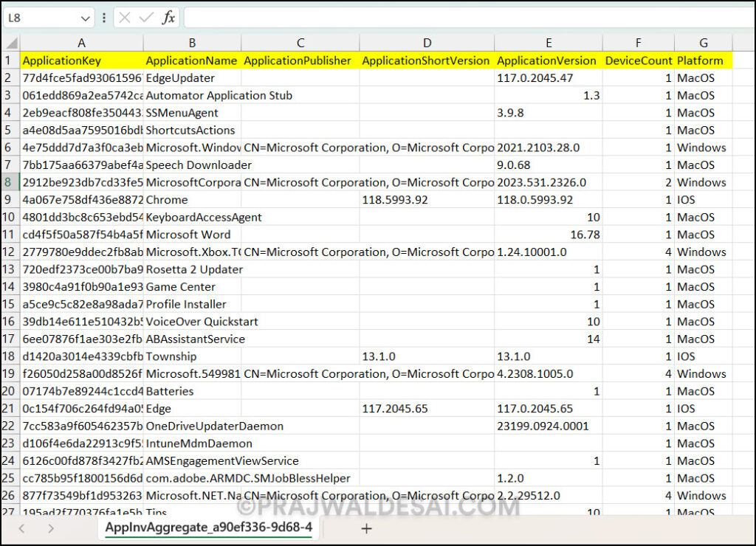Select column C header
This screenshot has height=546, width=756.
tap(300, 43)
